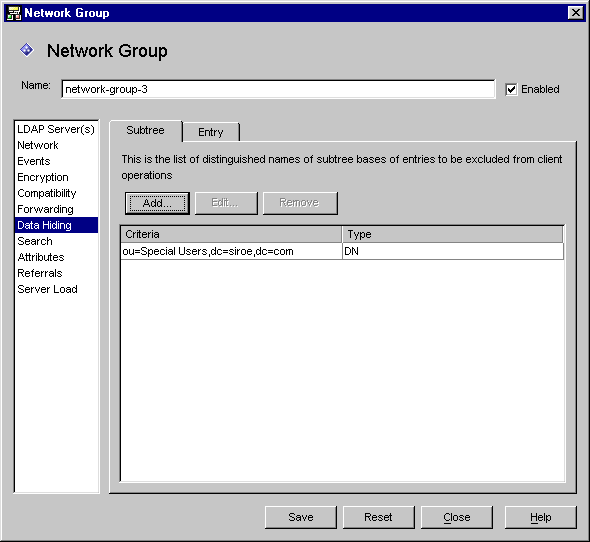Screen dimensions: 590x542
Task: Click the Name input field
Action: (278, 89)
